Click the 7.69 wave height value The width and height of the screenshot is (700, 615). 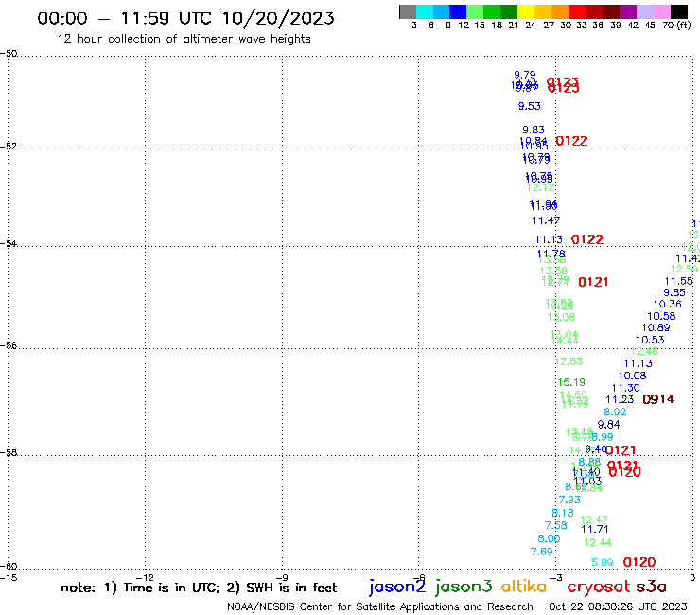541,552
